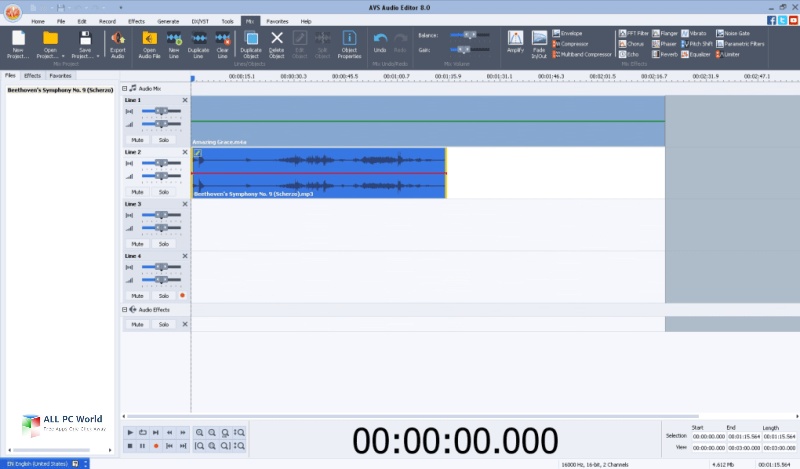
Task: Click the Delete Object icon
Action: 277,43
